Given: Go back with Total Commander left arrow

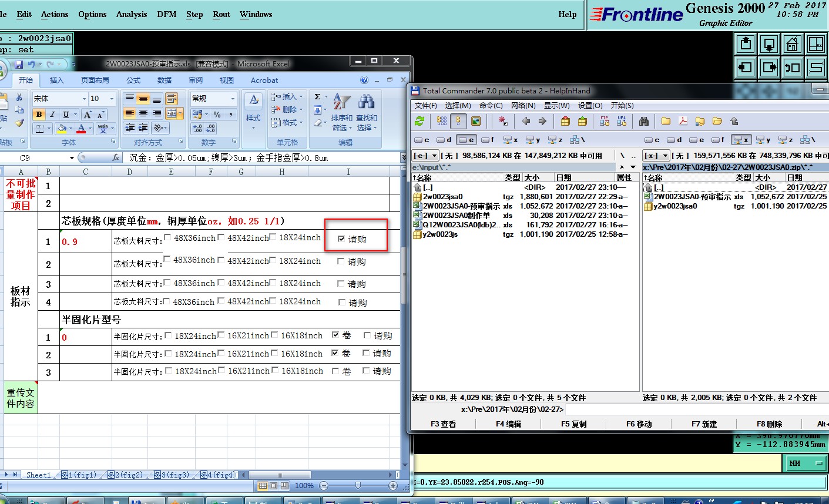Looking at the screenshot, I should coord(526,121).
